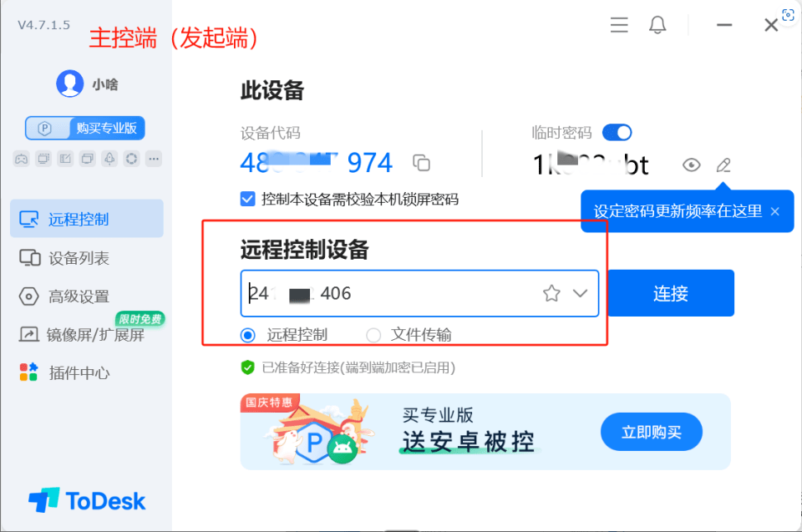Click the 立即购买 button

click(651, 433)
